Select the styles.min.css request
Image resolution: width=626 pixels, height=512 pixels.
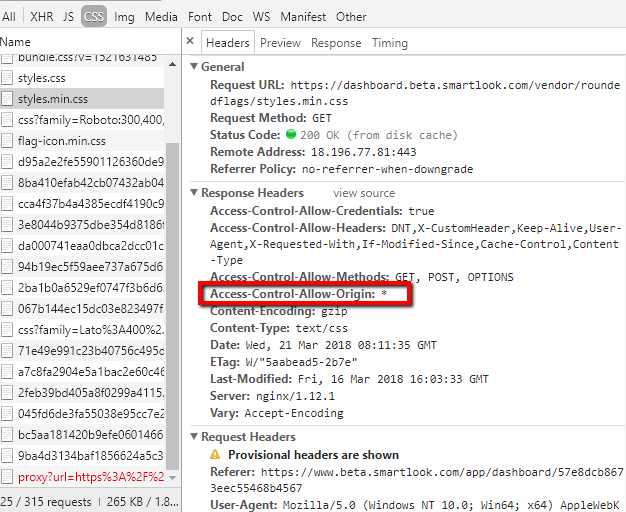tap(82, 99)
